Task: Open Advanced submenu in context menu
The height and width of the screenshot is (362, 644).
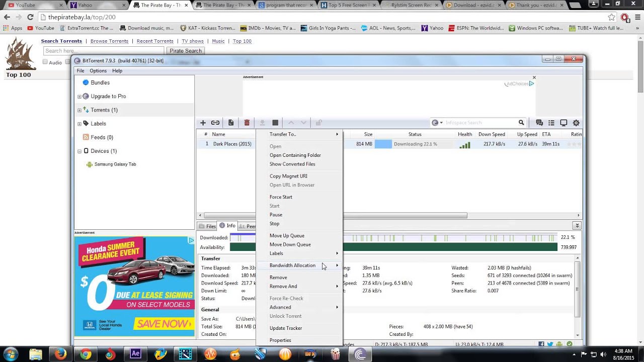Action: (299, 307)
